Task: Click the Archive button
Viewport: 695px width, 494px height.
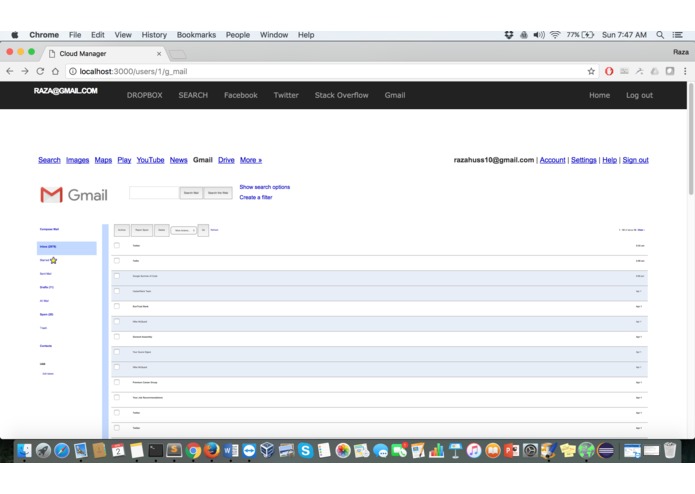Action: [122, 230]
